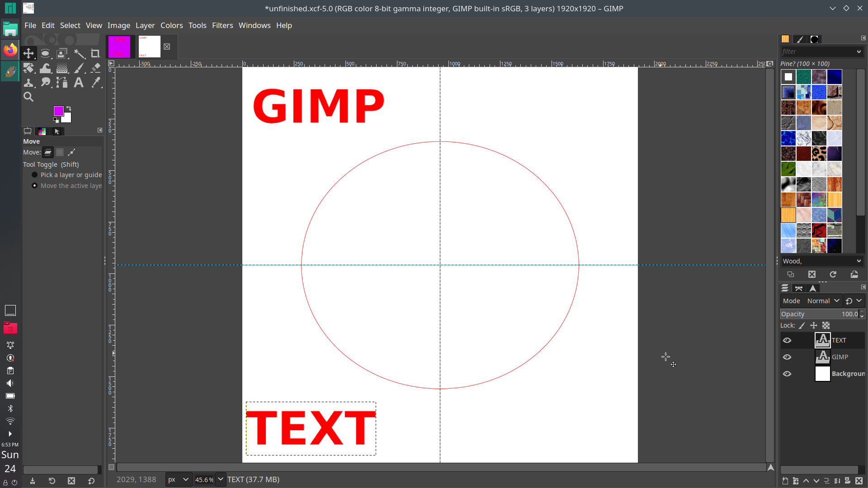Toggle lock alpha channel

click(x=826, y=325)
